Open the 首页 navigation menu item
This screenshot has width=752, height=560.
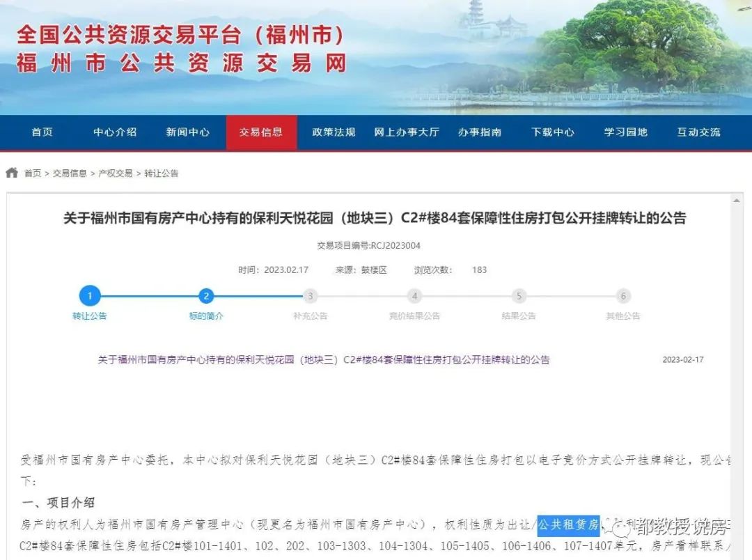(42, 132)
